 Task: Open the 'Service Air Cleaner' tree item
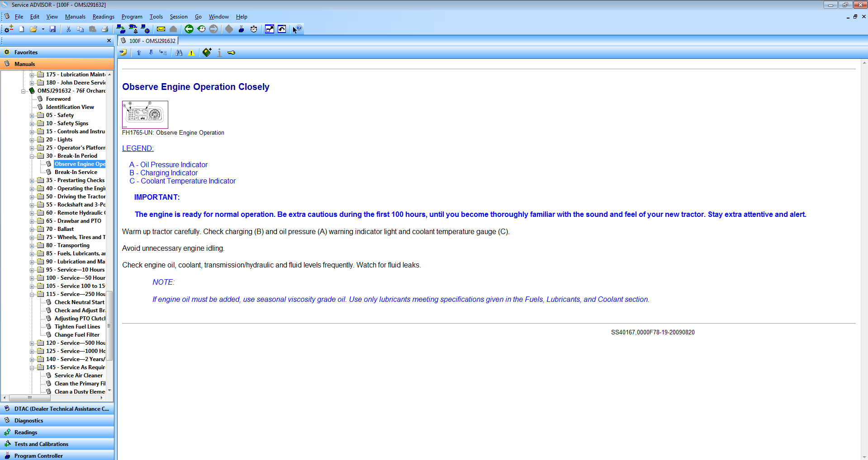click(x=78, y=376)
